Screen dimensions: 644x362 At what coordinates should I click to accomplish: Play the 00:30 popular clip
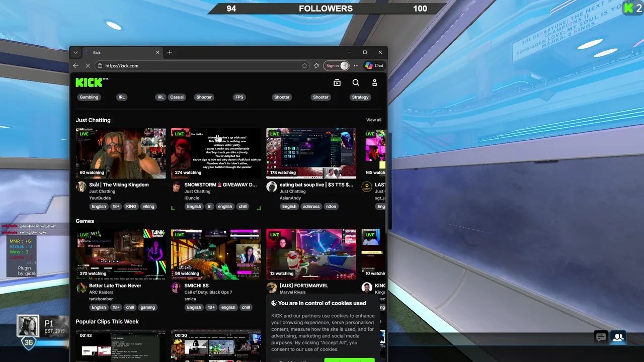coord(216,346)
